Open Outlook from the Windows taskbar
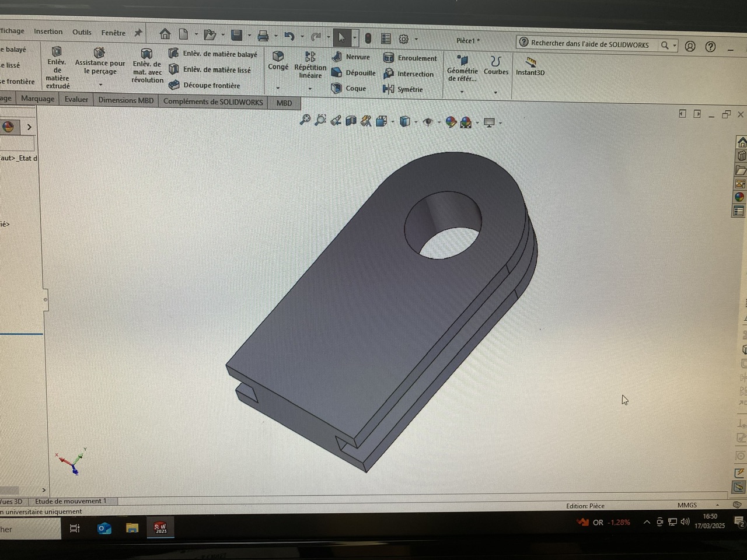This screenshot has height=560, width=747. point(104,528)
